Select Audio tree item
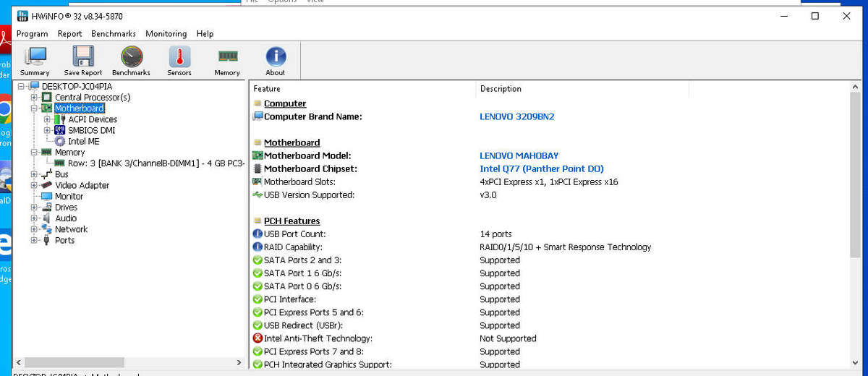The image size is (868, 376). 65,218
